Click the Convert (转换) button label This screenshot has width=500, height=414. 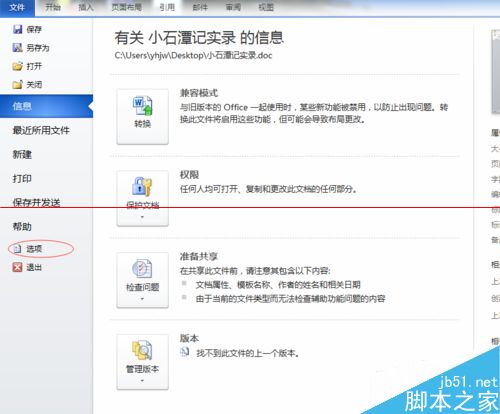[x=143, y=124]
